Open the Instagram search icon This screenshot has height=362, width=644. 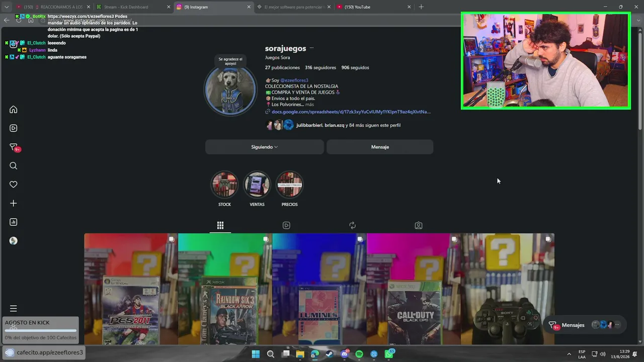tap(14, 166)
